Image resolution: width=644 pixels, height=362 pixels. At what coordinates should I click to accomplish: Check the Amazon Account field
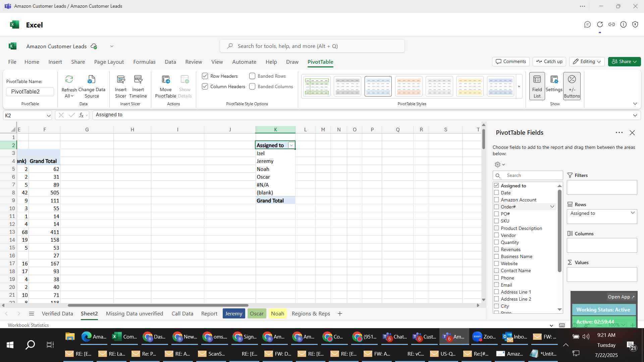pos(496,200)
